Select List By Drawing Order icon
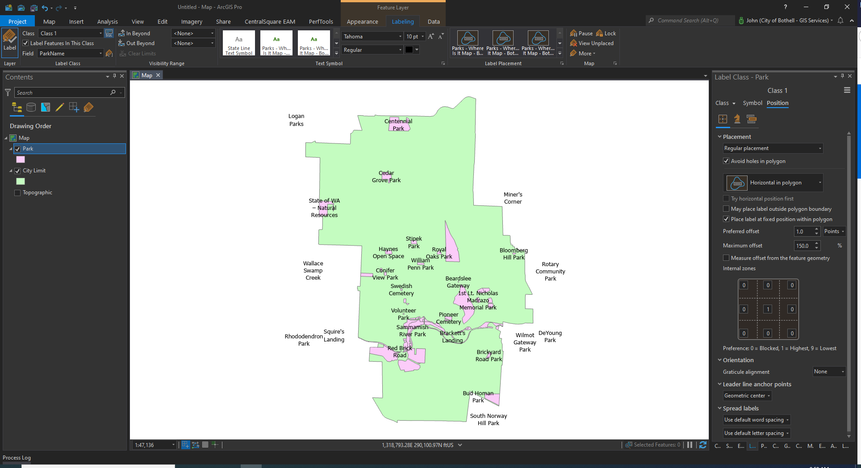 [x=17, y=108]
